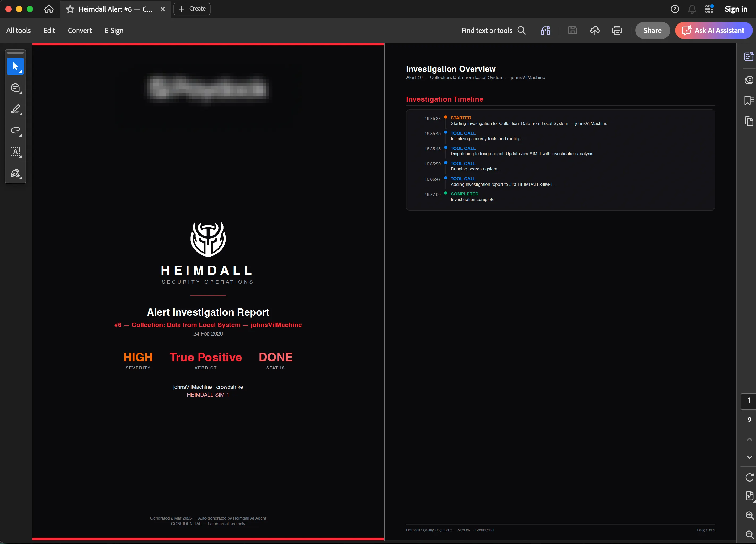Click Ask AI Assistant button
Viewport: 756px width, 544px height.
pos(714,30)
